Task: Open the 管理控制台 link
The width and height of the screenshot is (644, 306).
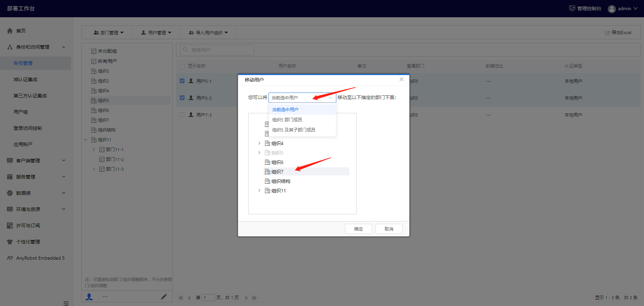Action: tap(585, 8)
